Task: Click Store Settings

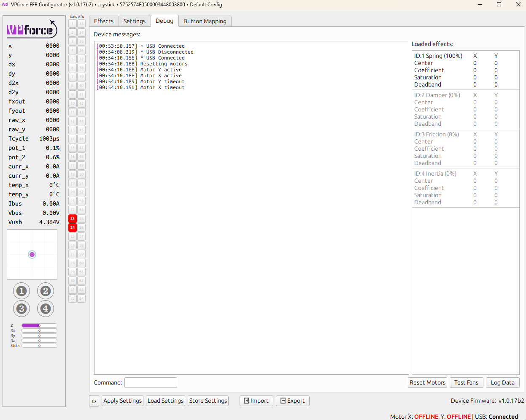Action: coord(208,401)
